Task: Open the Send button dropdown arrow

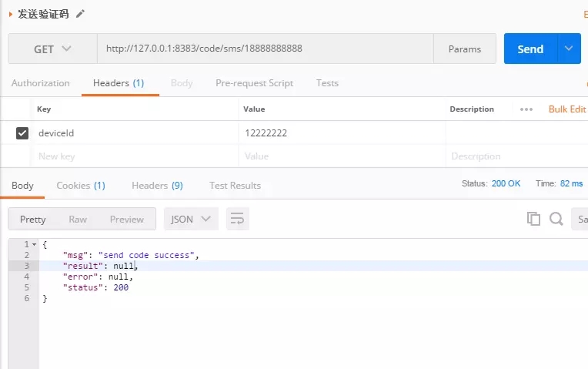Action: pyautogui.click(x=569, y=49)
